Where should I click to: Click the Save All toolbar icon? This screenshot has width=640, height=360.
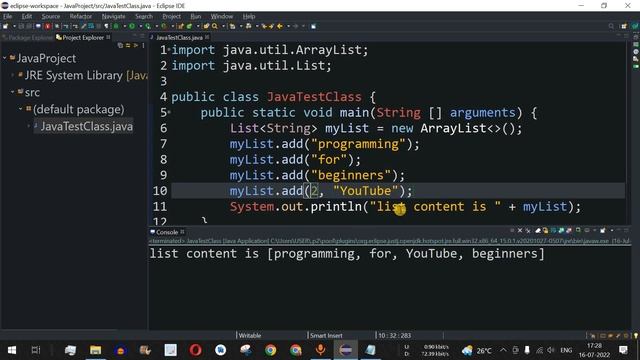[29, 26]
